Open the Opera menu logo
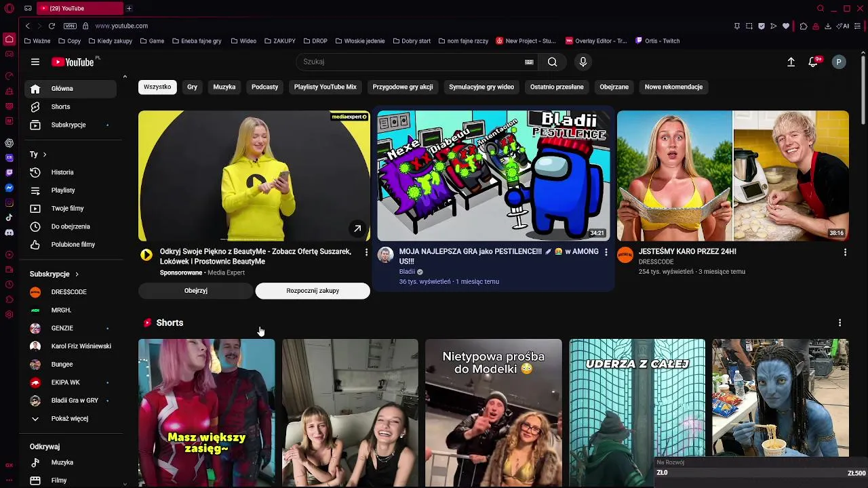868x488 pixels. pos(9,8)
